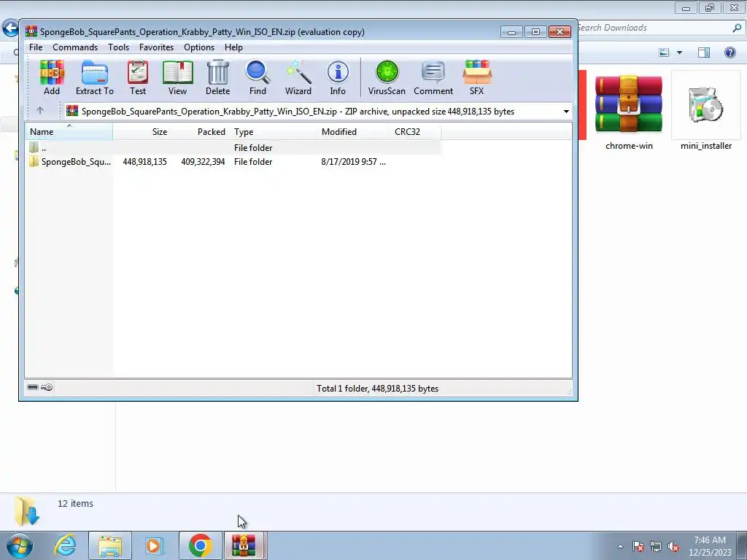This screenshot has width=747, height=560.
Task: Open the View toolbar icon
Action: (178, 77)
